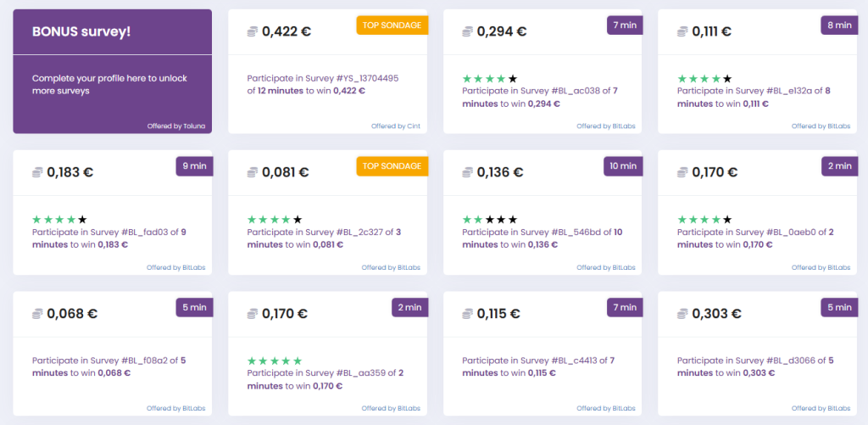This screenshot has height=425, width=868.
Task: Click the coin icon beside 0,294 €
Action: (468, 32)
